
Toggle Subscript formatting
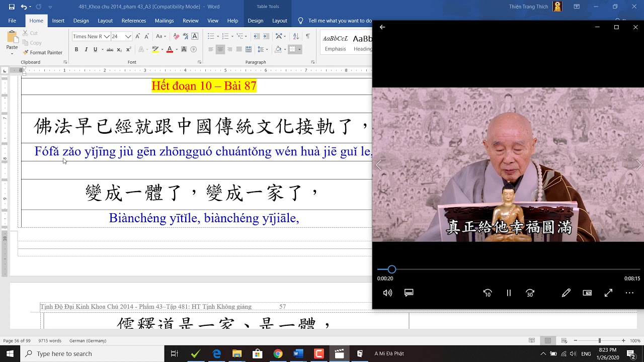(119, 49)
